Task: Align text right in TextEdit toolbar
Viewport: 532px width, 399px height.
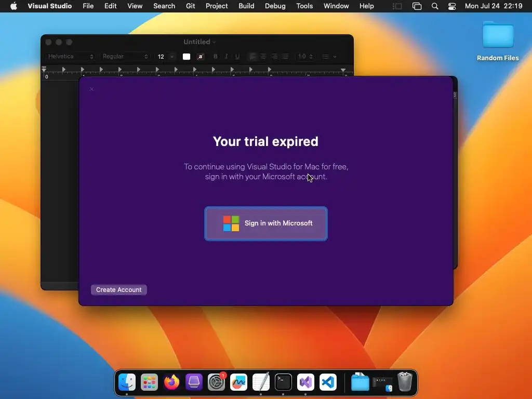Action: pyautogui.click(x=274, y=57)
